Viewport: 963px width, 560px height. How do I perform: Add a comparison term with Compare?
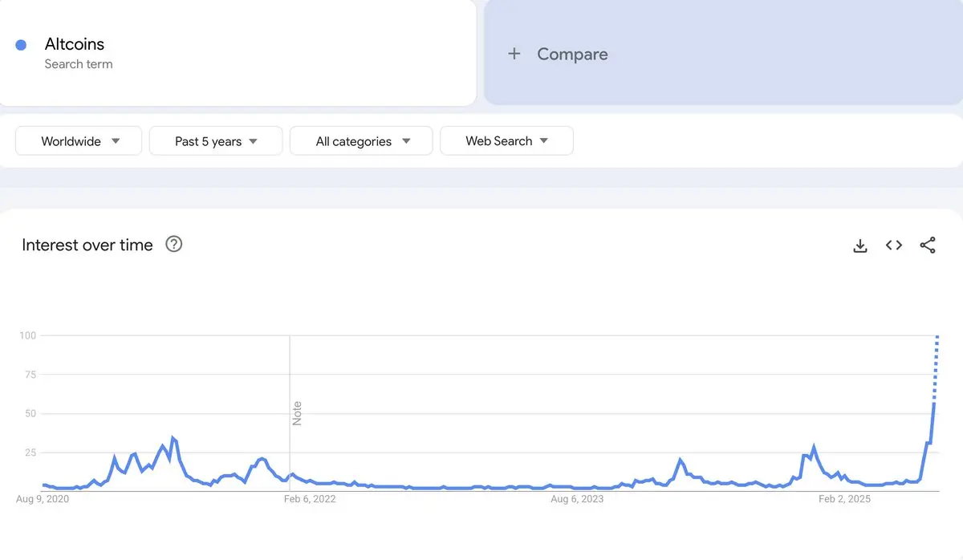click(x=722, y=54)
